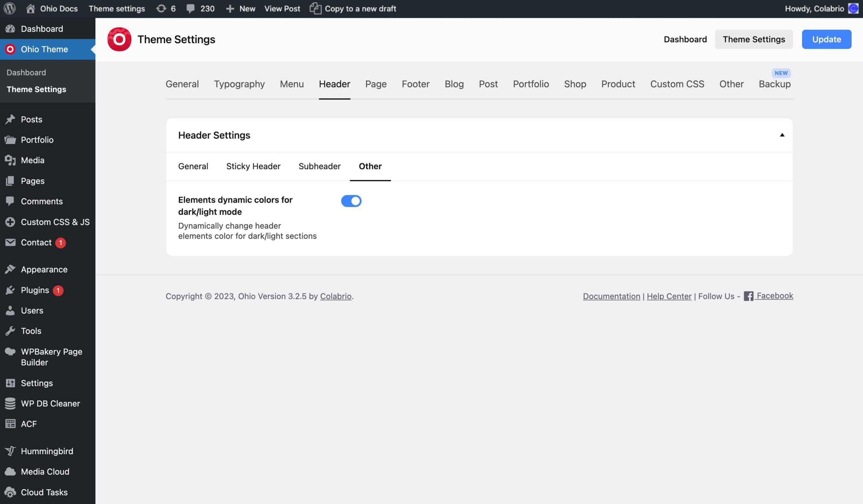
Task: Click the Howdy, Colabrio account text
Action: pyautogui.click(x=814, y=8)
